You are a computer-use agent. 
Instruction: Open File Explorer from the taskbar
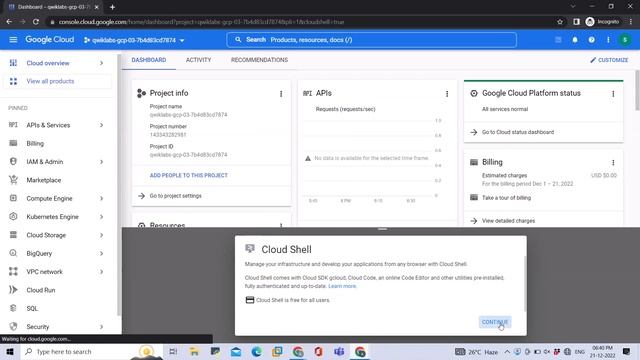pyautogui.click(x=194, y=351)
